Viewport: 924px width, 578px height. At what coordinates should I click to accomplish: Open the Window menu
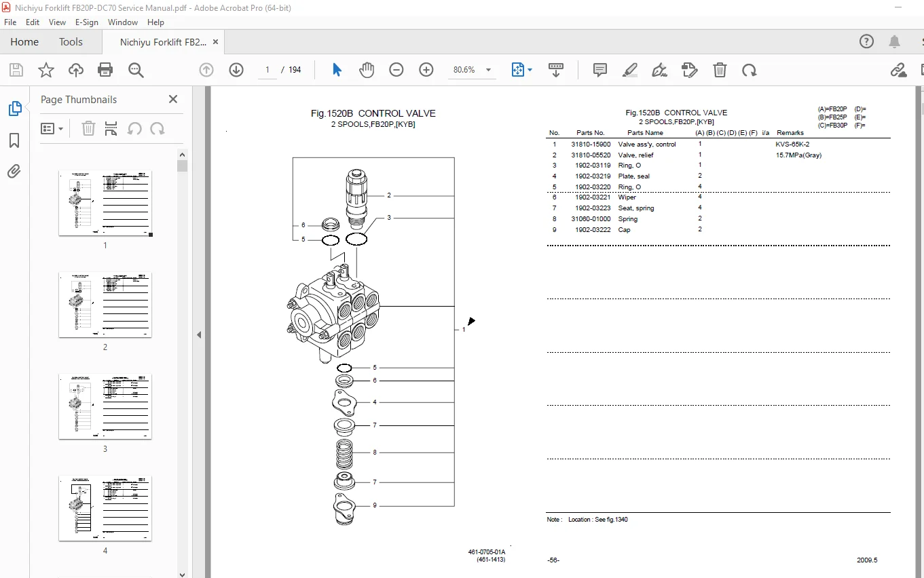[x=123, y=22]
